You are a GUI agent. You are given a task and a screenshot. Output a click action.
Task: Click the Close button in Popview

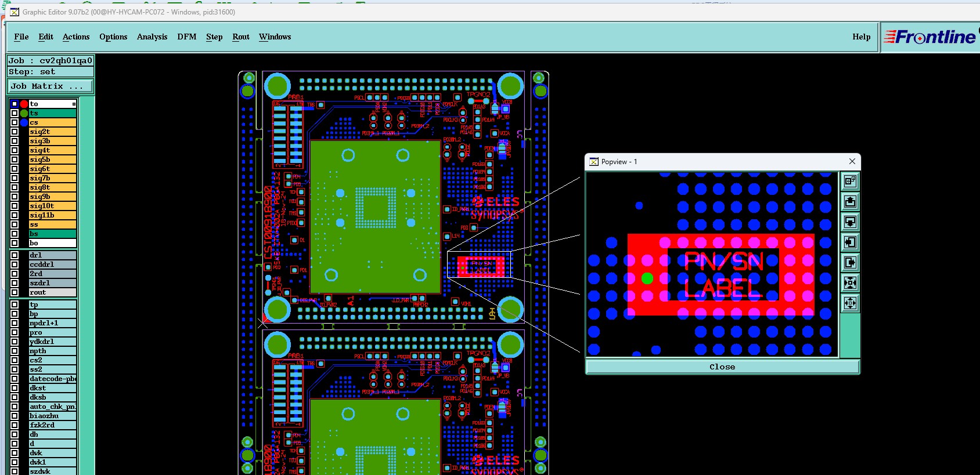pyautogui.click(x=722, y=367)
